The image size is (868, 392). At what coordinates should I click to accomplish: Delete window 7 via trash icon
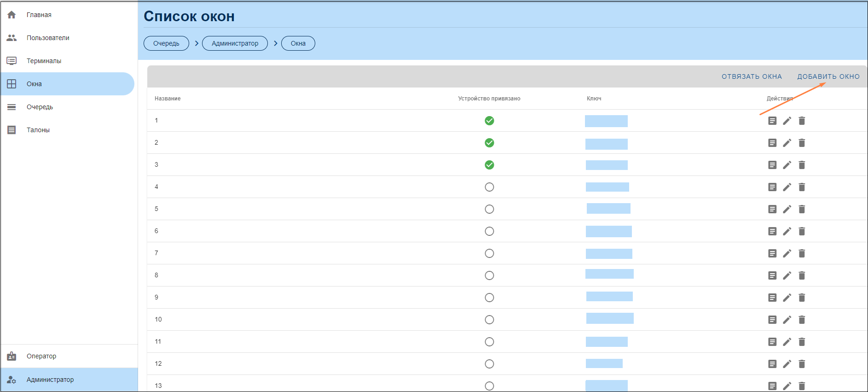(802, 253)
